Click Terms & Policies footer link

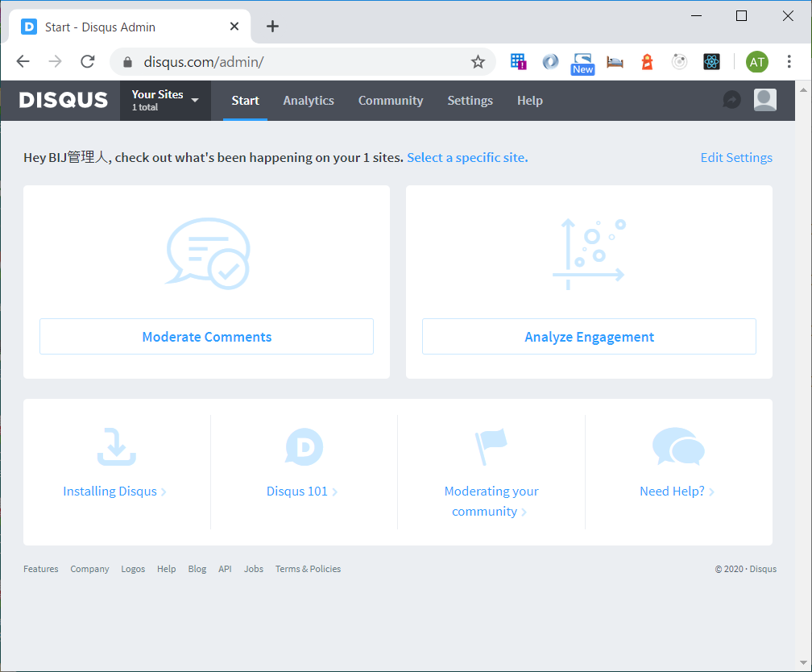[x=308, y=569]
